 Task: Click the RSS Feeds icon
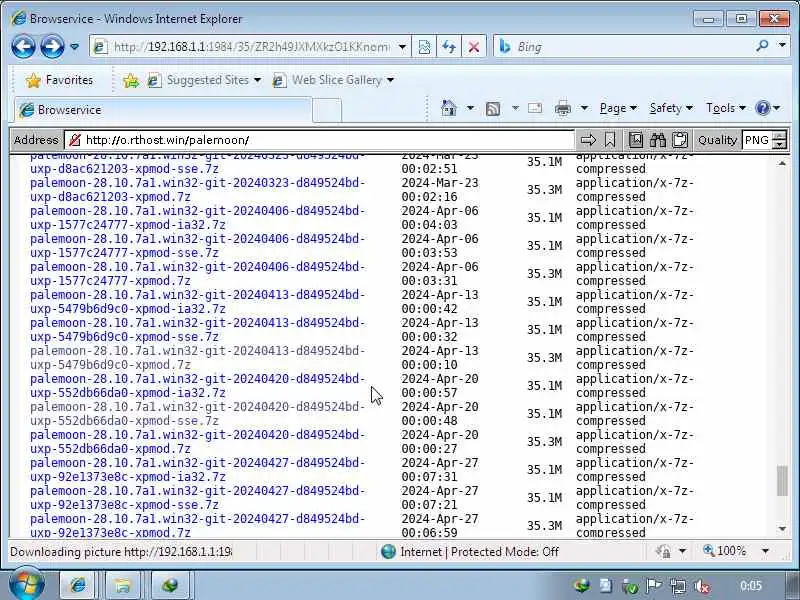tap(493, 108)
